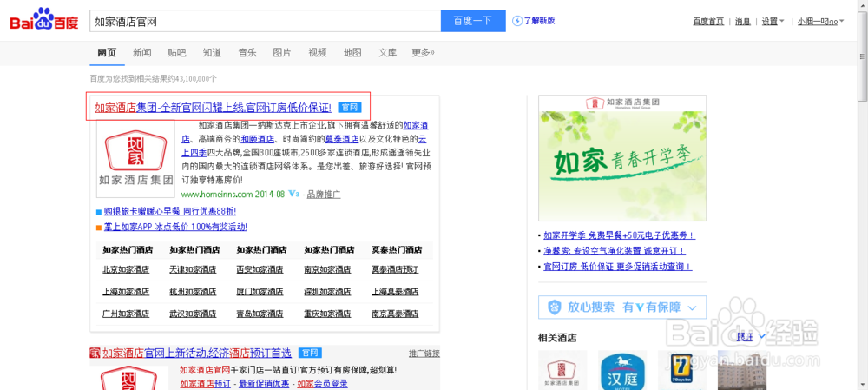868x390 pixels.
Task: Open the 上海如家酒店 link
Action: click(x=126, y=291)
